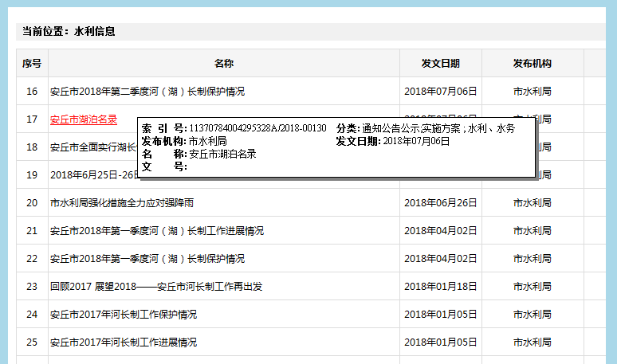Click date 2018年01月18日 in row 23
This screenshot has width=617, height=364.
pos(441,287)
